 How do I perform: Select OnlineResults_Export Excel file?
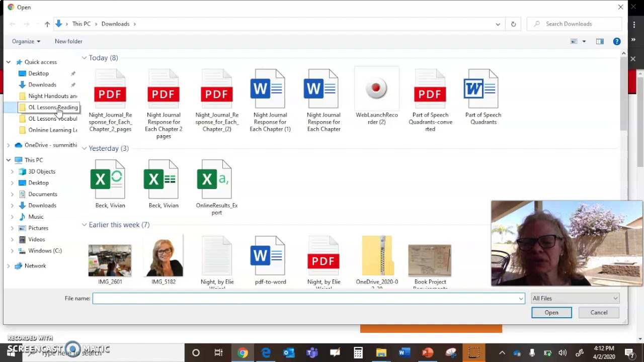(217, 187)
